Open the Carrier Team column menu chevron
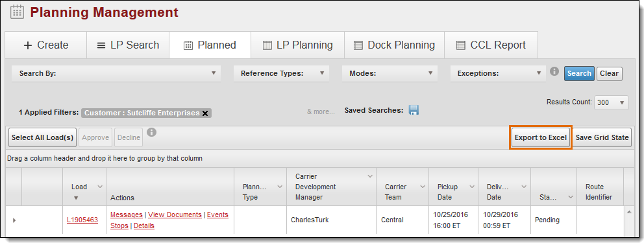Viewport: 644px width, 243px height. click(422, 187)
